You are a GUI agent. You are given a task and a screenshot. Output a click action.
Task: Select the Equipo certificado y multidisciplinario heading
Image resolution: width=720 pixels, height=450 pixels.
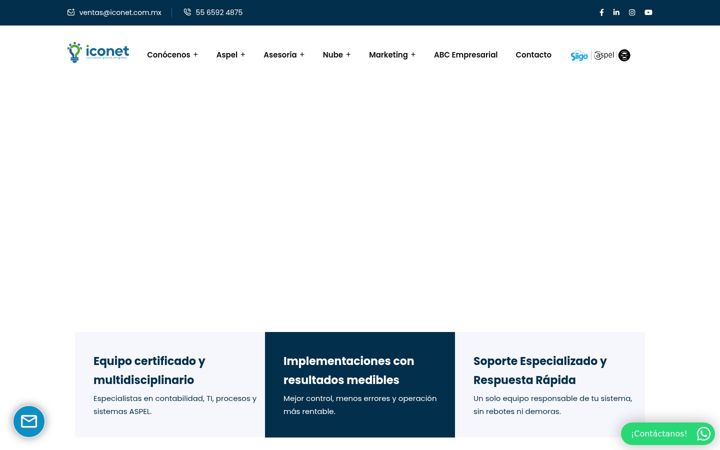(149, 370)
